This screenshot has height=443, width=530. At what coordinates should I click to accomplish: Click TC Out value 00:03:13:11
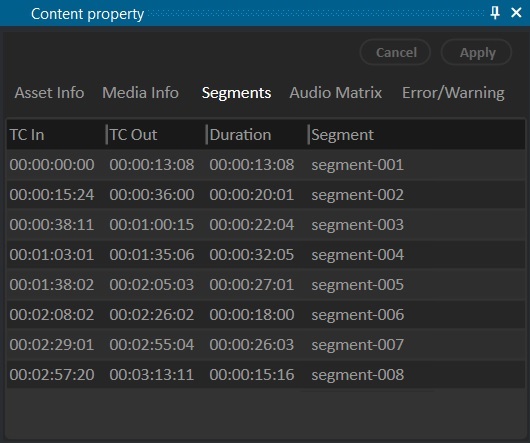point(152,374)
